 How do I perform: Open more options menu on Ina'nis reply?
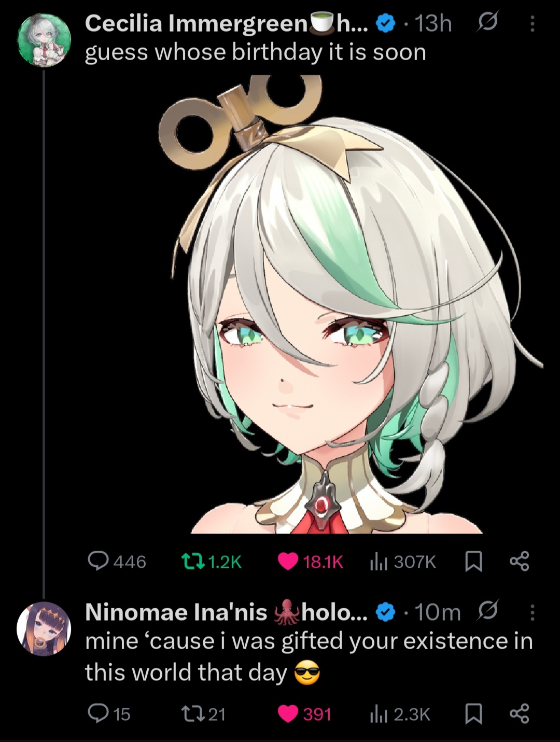tap(532, 612)
